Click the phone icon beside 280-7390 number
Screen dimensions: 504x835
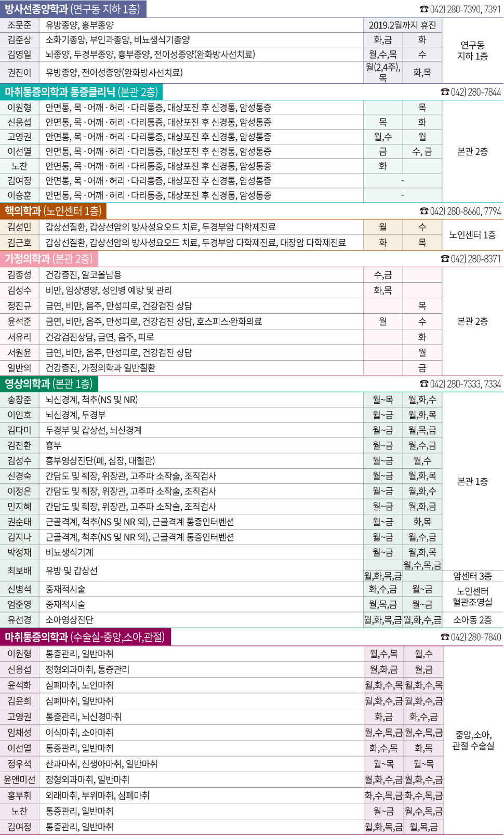(424, 9)
